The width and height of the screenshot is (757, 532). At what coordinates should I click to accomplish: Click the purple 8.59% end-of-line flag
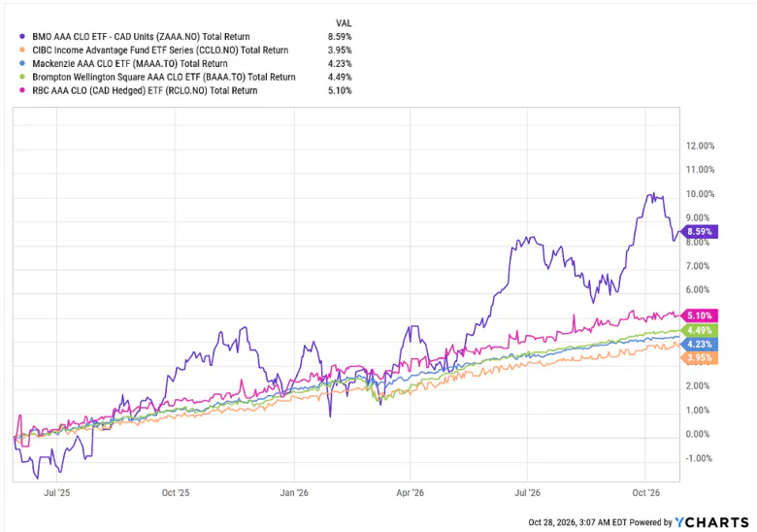699,232
